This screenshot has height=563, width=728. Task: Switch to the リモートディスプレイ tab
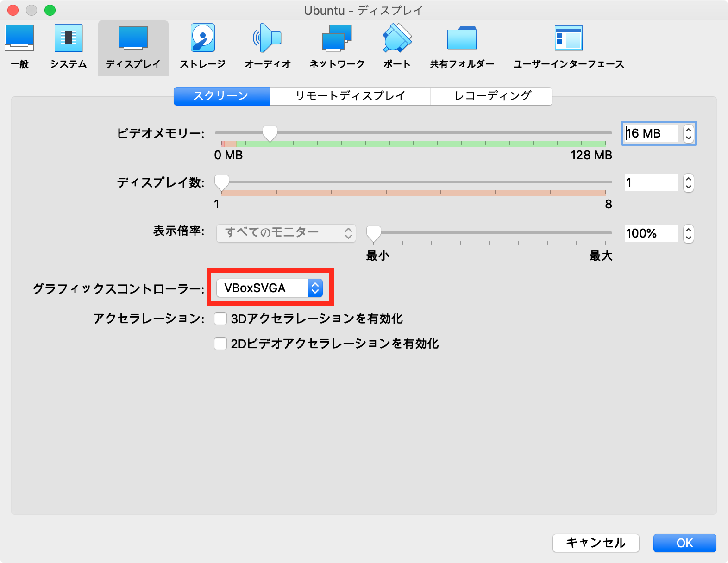pyautogui.click(x=350, y=96)
